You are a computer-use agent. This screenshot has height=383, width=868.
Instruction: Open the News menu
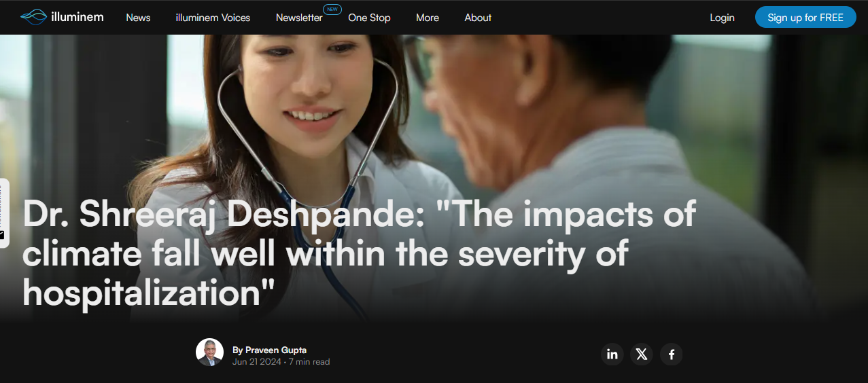coord(138,18)
